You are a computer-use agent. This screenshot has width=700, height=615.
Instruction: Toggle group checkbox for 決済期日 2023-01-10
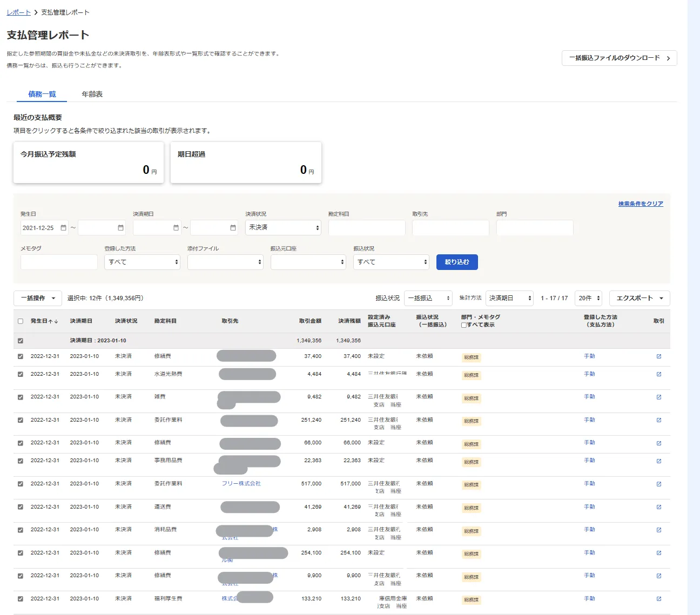(x=21, y=341)
